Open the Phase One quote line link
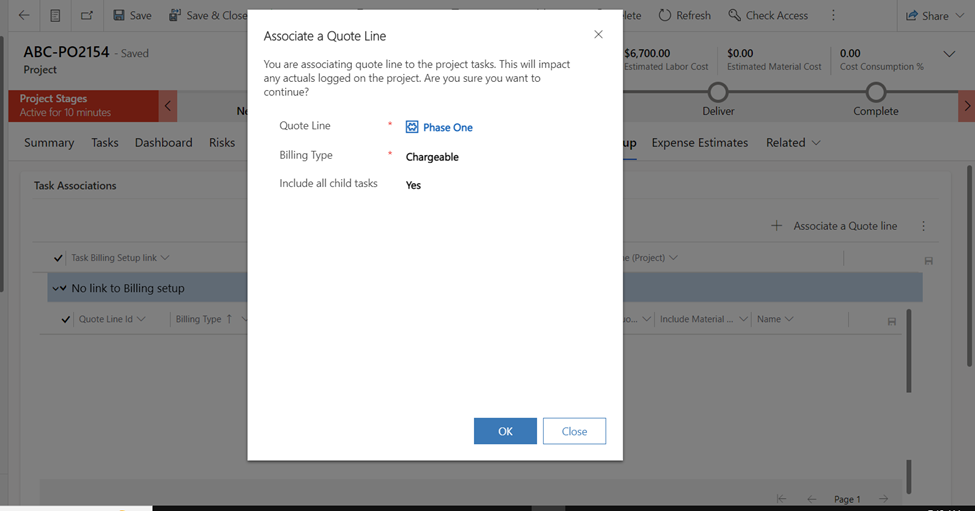 [448, 127]
